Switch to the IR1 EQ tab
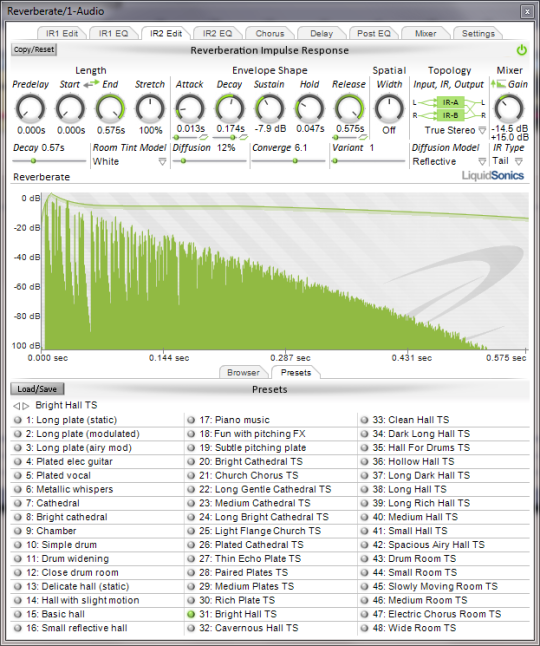 [114, 33]
